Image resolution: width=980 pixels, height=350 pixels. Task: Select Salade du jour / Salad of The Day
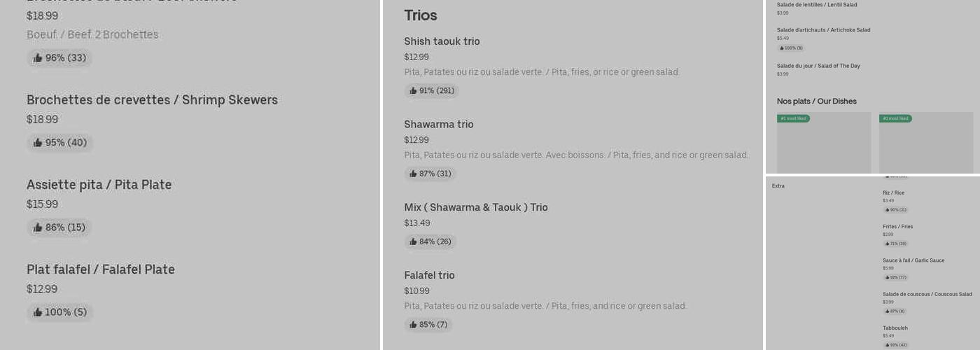(818, 66)
